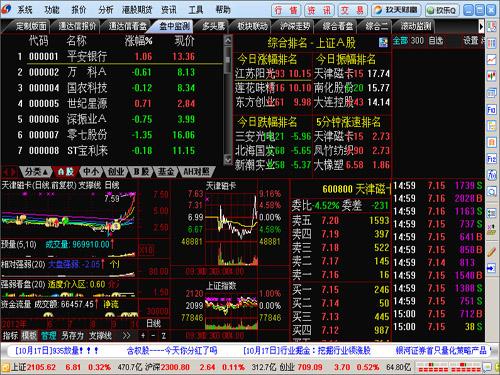Click the upper F10 sidebar icon

(x=491, y=109)
